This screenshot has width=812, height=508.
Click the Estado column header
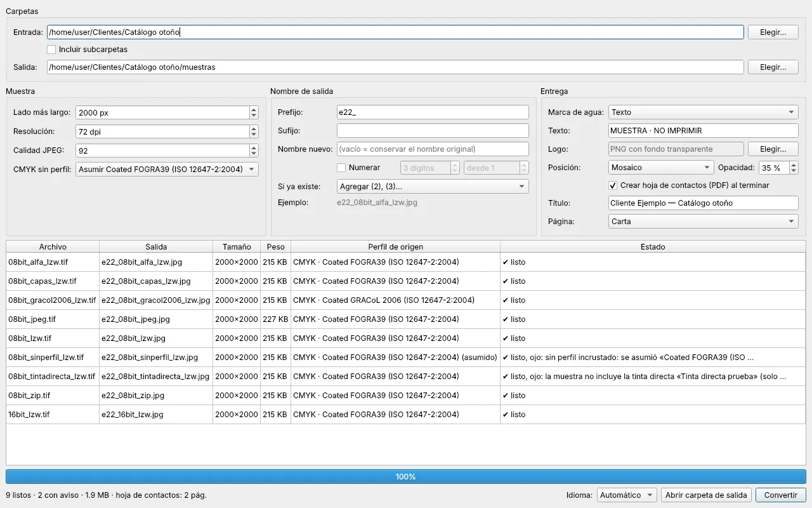[653, 247]
